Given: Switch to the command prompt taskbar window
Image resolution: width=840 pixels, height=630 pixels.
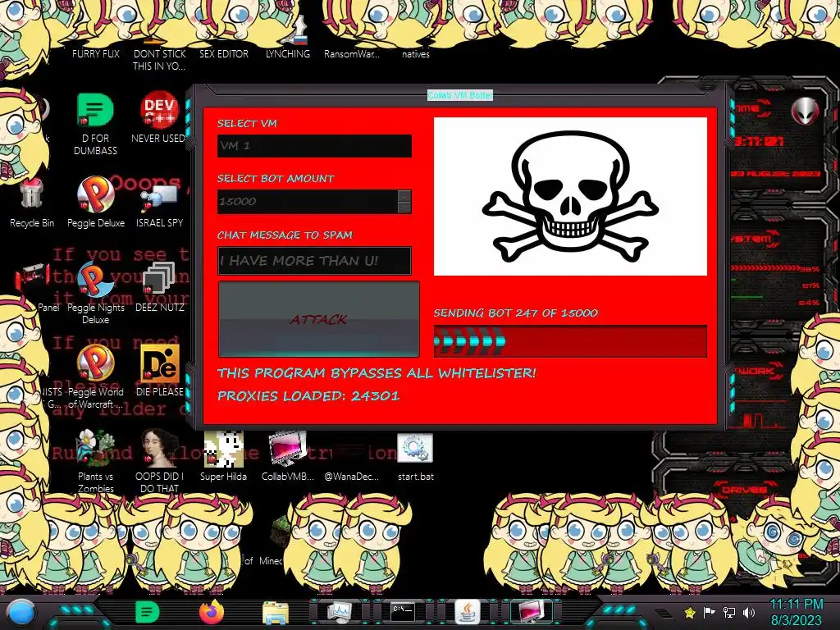Looking at the screenshot, I should (x=402, y=612).
